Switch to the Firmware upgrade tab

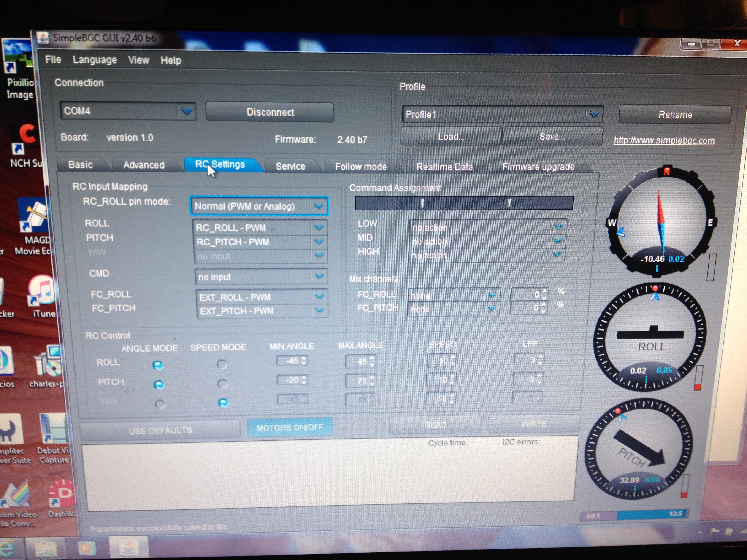tap(538, 167)
